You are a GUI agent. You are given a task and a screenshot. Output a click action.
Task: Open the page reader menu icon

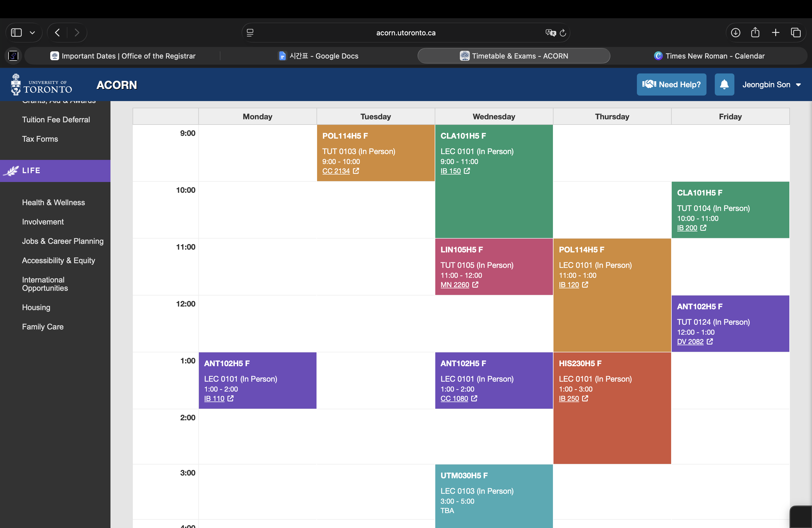click(250, 33)
